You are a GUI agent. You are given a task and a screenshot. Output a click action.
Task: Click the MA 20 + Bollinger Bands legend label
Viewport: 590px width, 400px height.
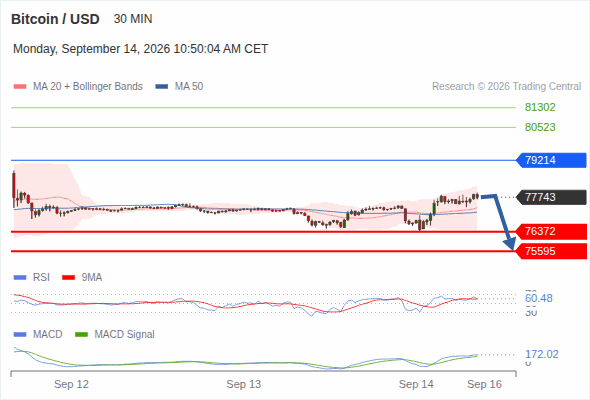coord(88,87)
